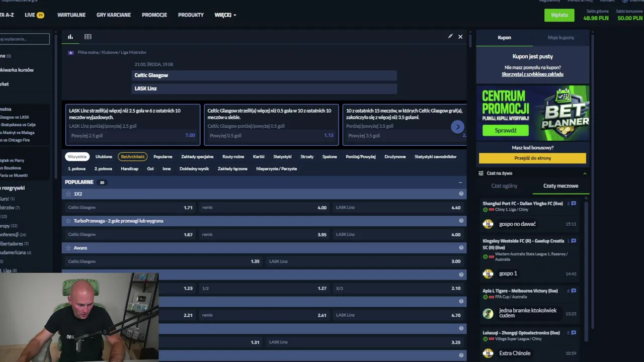Collapse the POPULARNE section

coord(460,183)
